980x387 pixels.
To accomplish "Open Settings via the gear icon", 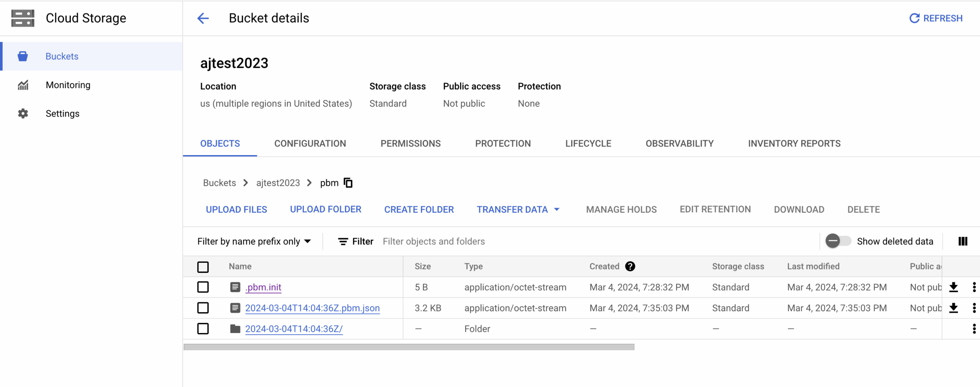I will click(x=23, y=113).
